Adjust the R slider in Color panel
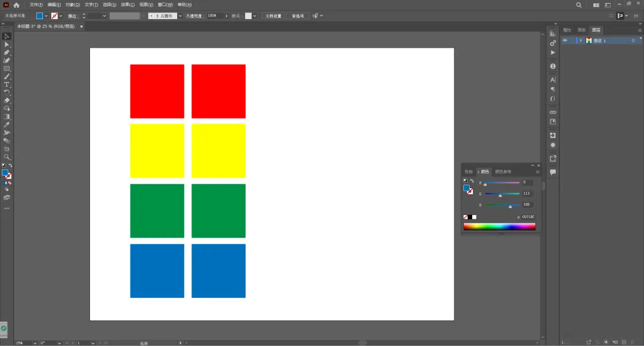 tap(502, 183)
